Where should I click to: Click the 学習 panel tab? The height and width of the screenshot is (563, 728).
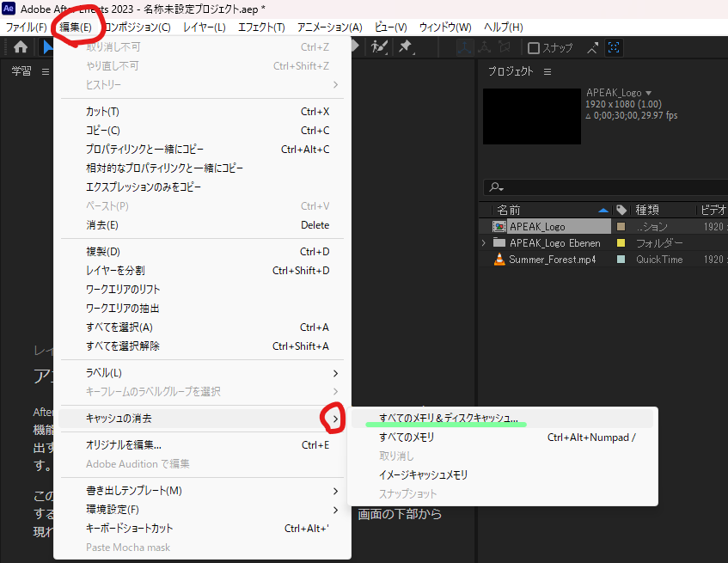[21, 71]
